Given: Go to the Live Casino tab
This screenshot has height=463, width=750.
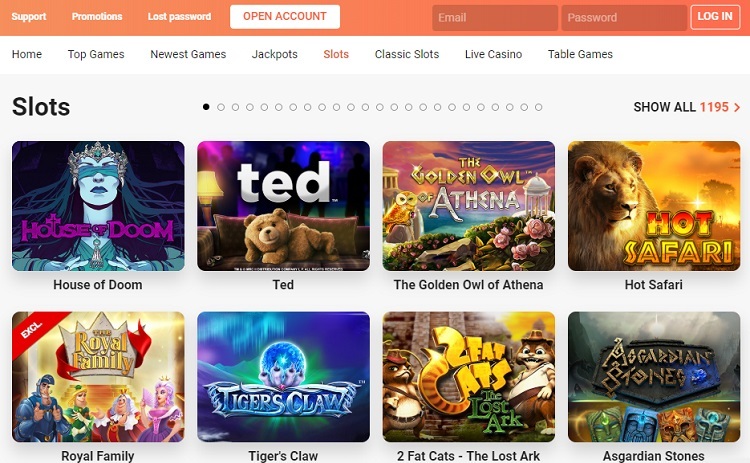Looking at the screenshot, I should (493, 54).
